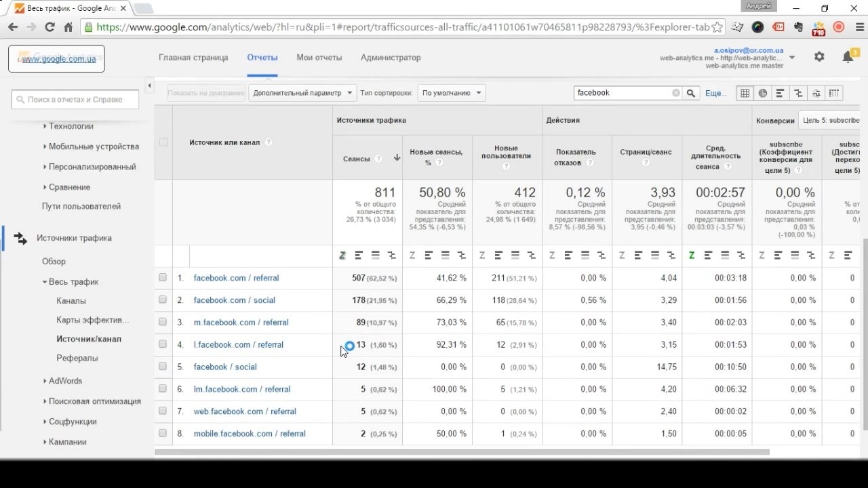Click the red recording extension icon
This screenshot has width=868, height=488.
click(839, 27)
